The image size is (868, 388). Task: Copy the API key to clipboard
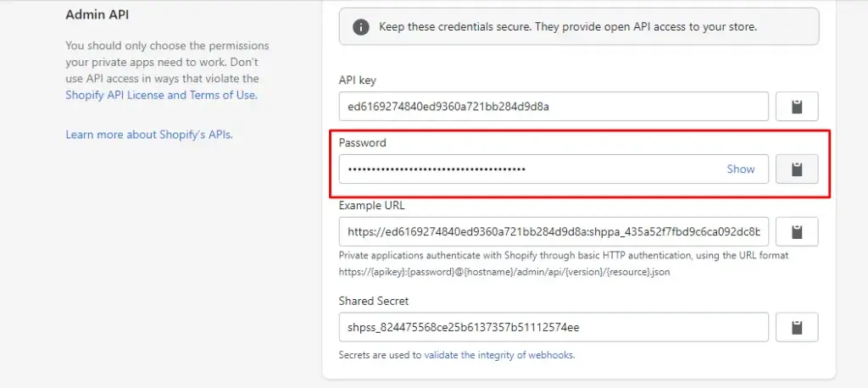[797, 107]
